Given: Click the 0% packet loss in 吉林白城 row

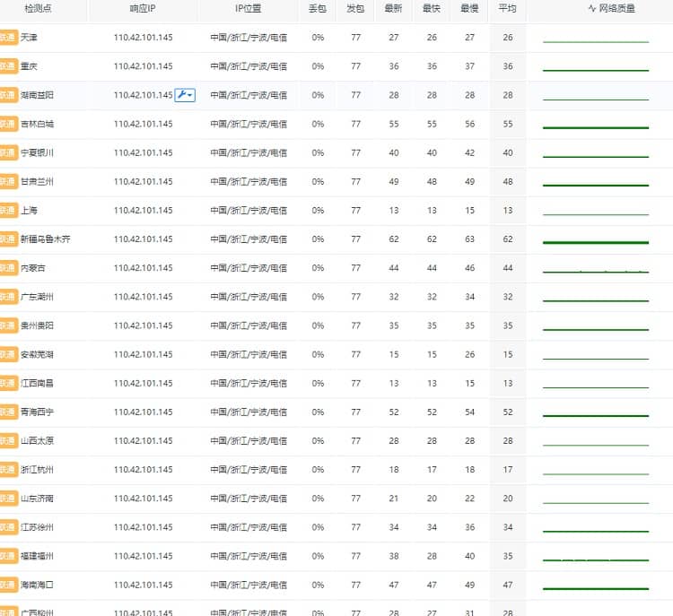Looking at the screenshot, I should (x=318, y=124).
